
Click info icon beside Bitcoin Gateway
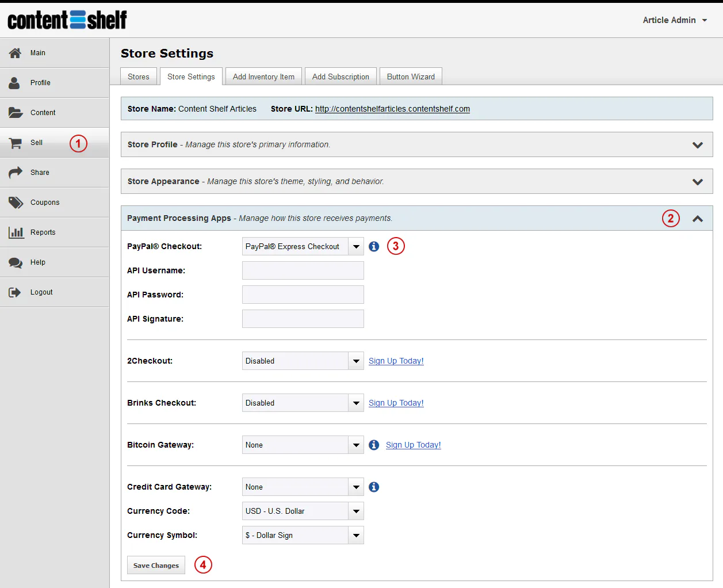click(374, 445)
